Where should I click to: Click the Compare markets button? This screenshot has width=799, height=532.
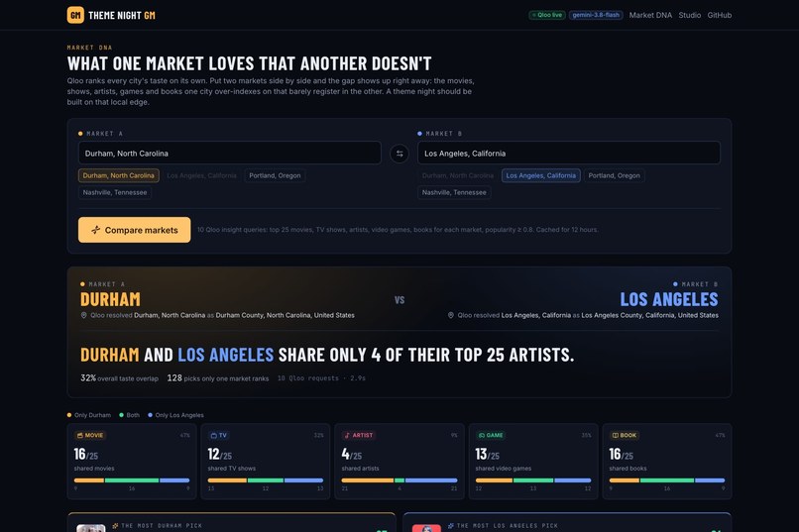tap(135, 230)
